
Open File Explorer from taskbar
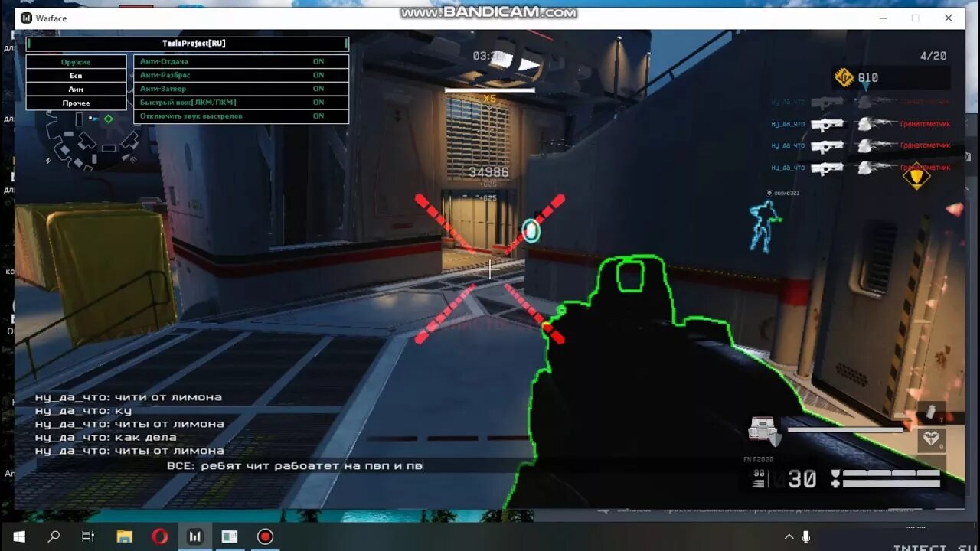pyautogui.click(x=125, y=536)
